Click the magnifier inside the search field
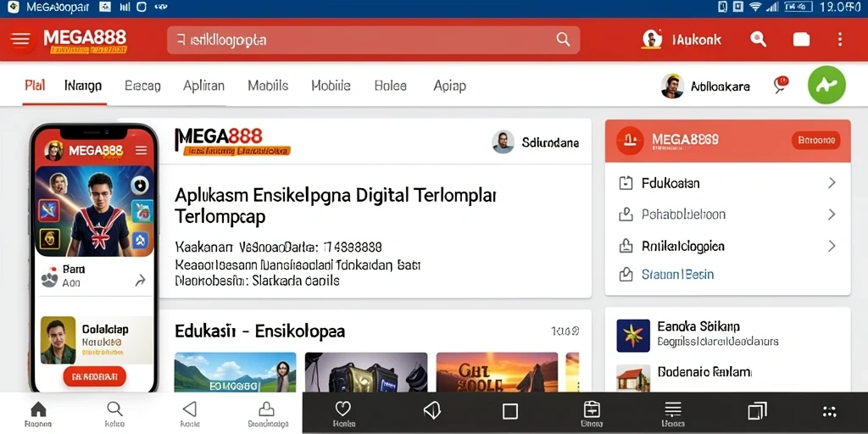 pyautogui.click(x=563, y=39)
